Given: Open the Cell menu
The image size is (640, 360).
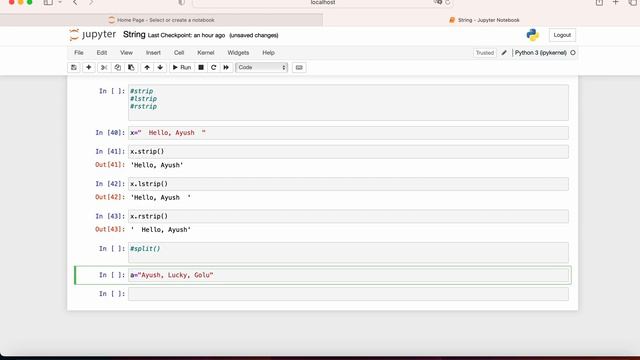Looking at the screenshot, I should (179, 53).
